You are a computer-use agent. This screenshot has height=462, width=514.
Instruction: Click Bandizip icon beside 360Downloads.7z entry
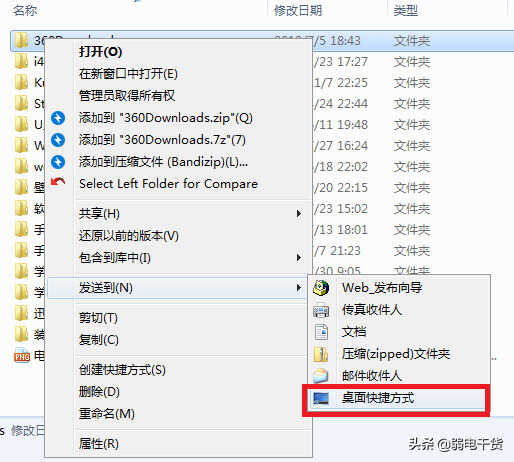click(58, 140)
